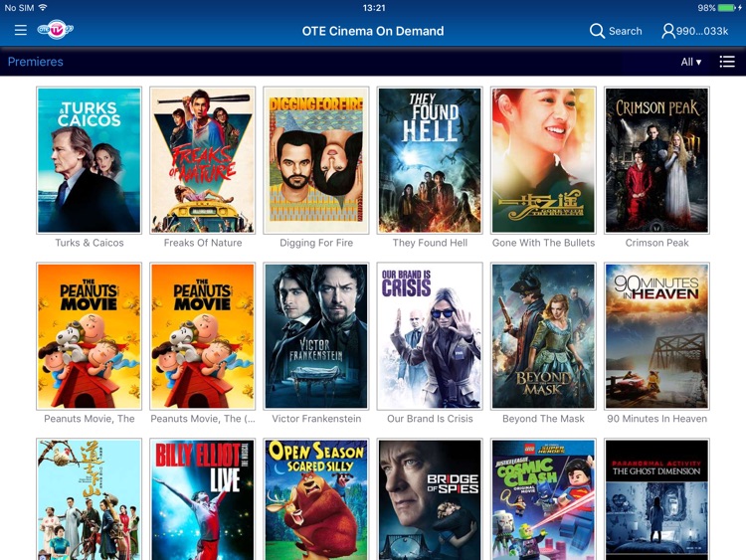746x560 pixels.
Task: Open Search with magnifier icon
Action: [616, 31]
